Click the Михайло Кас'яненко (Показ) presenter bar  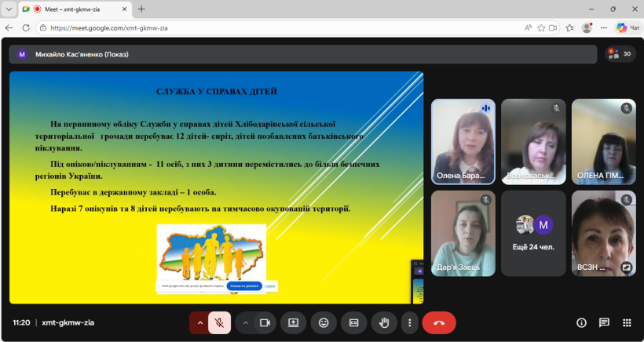(x=302, y=54)
